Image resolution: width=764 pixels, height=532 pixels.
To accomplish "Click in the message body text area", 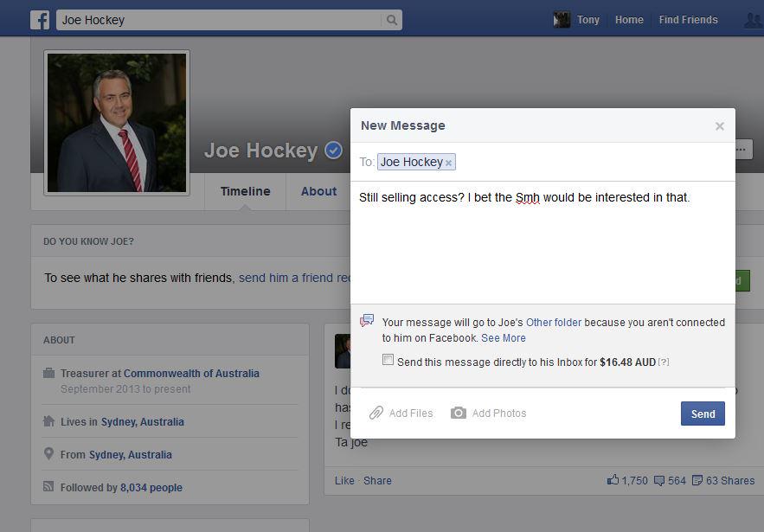I will (543, 242).
